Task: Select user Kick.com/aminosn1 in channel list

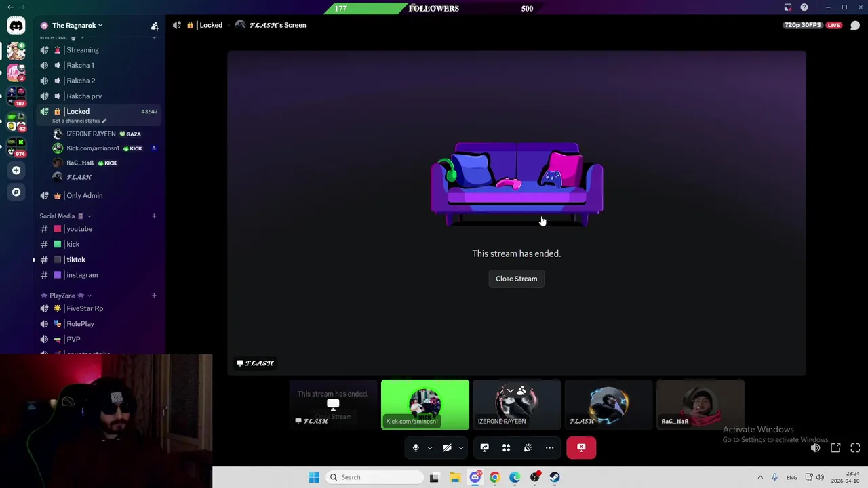Action: (104, 148)
